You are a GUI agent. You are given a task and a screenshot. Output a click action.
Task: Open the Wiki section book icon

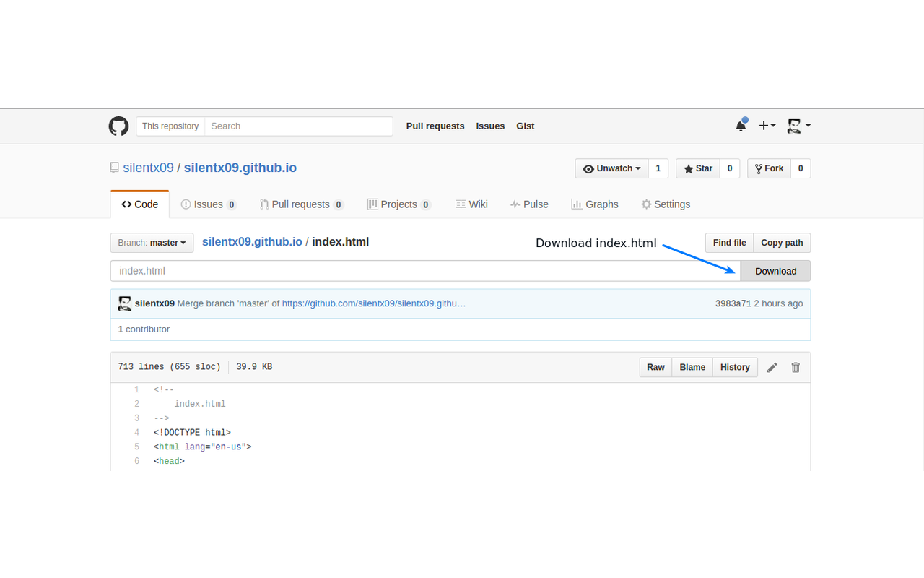tap(460, 204)
